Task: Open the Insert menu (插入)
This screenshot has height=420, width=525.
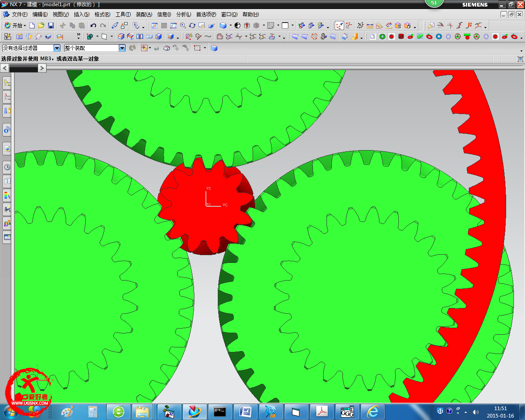Action: pos(81,14)
